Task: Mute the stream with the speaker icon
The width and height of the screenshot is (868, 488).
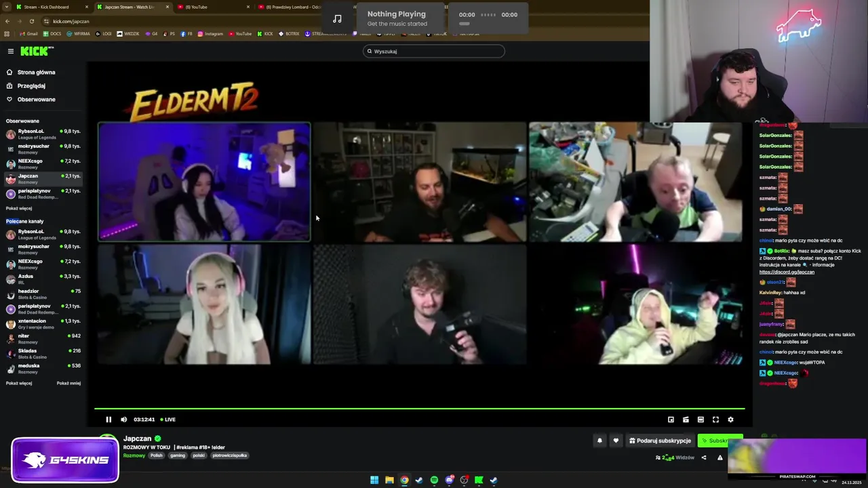Action: click(123, 420)
